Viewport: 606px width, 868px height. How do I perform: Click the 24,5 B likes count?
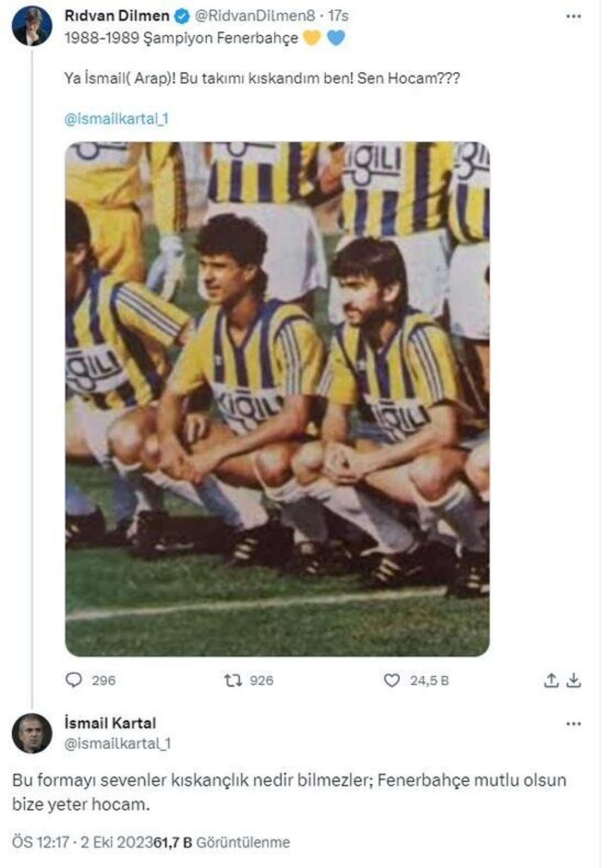pyautogui.click(x=429, y=681)
